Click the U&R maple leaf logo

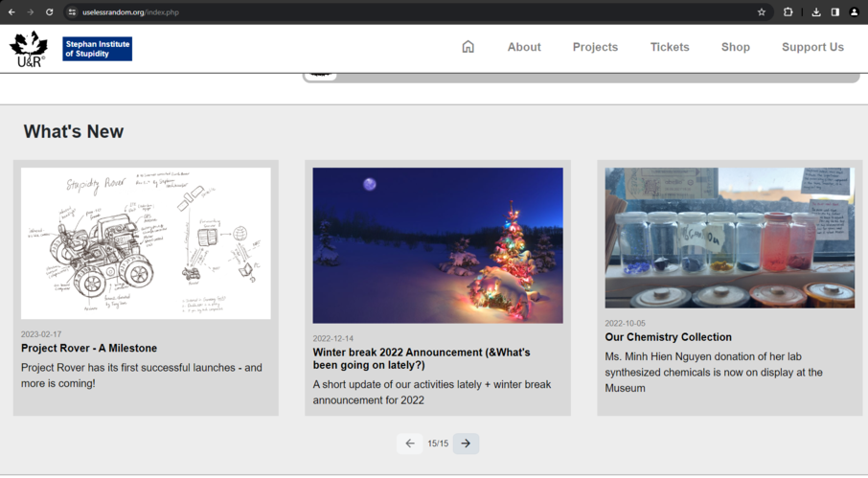click(29, 49)
